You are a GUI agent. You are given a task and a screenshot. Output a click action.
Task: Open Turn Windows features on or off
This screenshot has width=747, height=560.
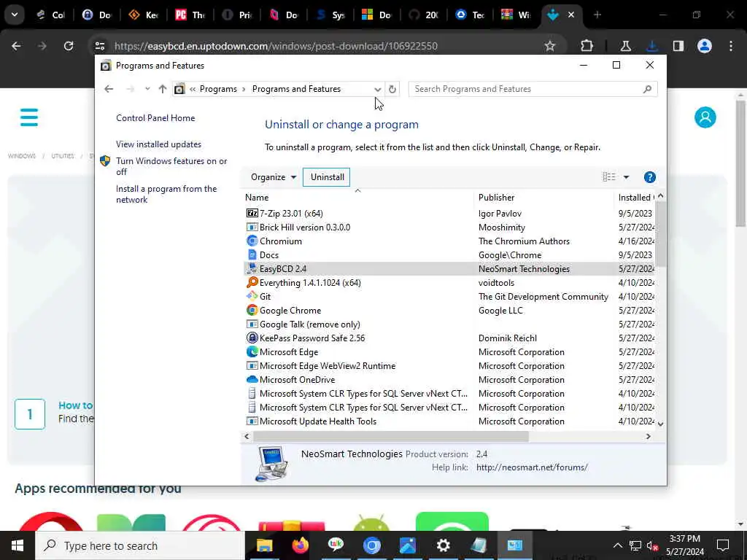[171, 166]
